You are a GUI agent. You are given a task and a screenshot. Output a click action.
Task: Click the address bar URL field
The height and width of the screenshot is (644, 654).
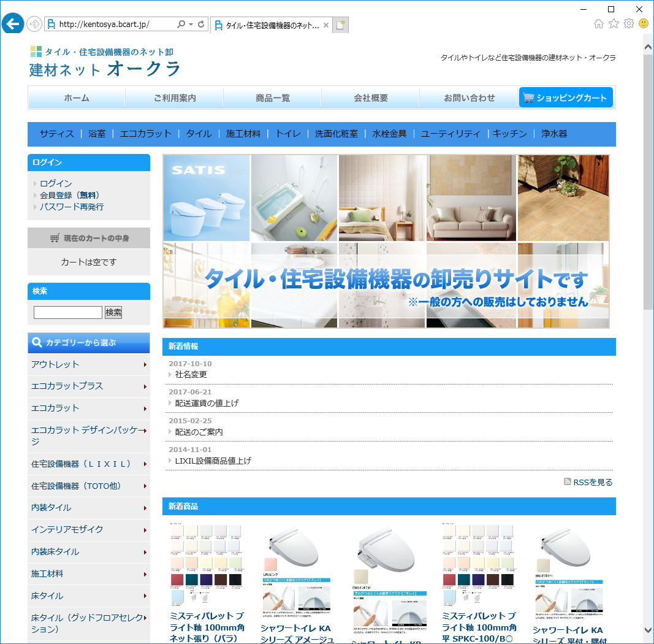[x=113, y=24]
